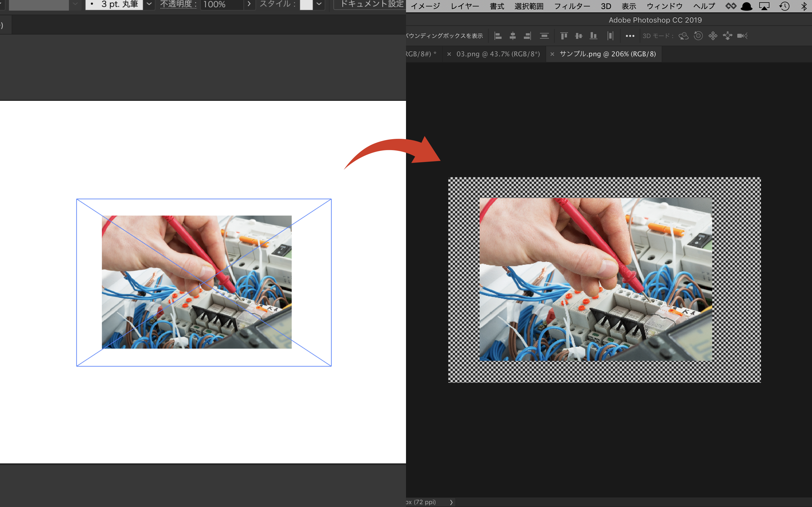Screen dimensions: 812x507
Task: Click the スタイル white swatch
Action: pyautogui.click(x=306, y=5)
